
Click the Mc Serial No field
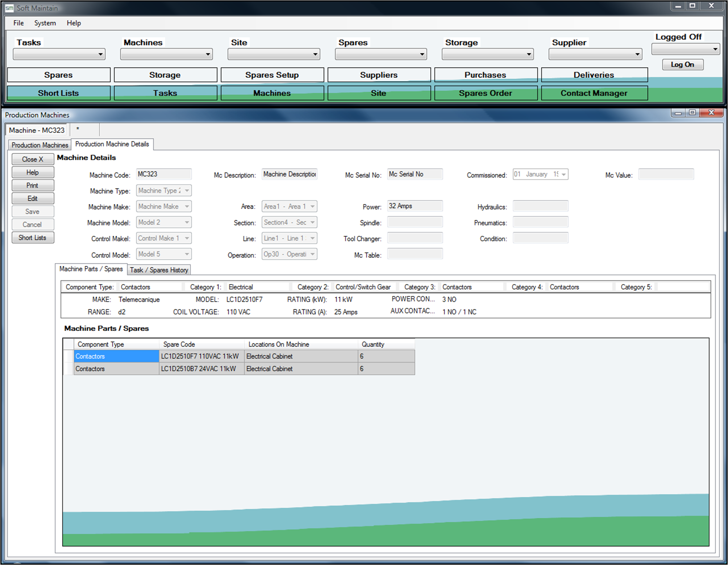pos(415,174)
